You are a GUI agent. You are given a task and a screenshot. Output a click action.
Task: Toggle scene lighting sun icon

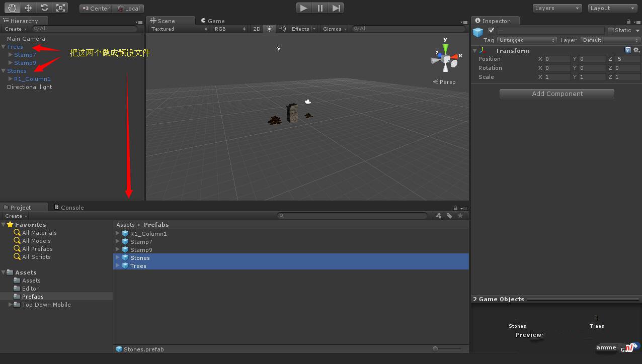pos(270,29)
